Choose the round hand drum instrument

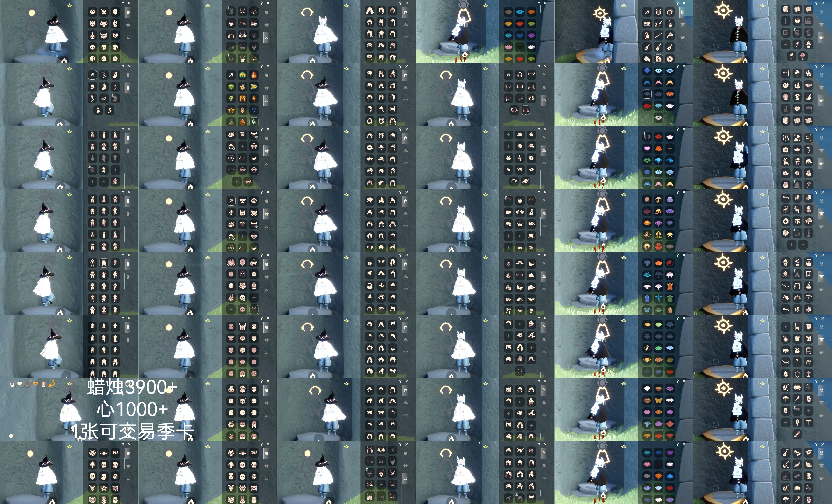point(670,12)
